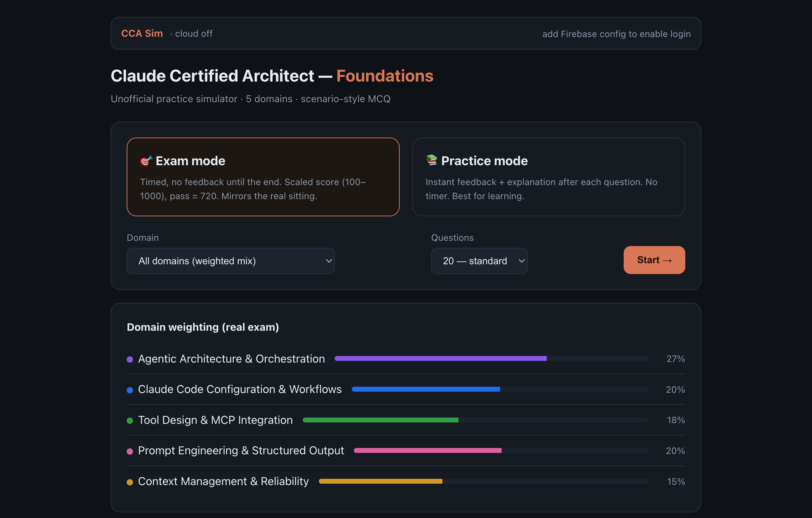Click the Start button
This screenshot has height=518, width=812.
[x=654, y=260]
